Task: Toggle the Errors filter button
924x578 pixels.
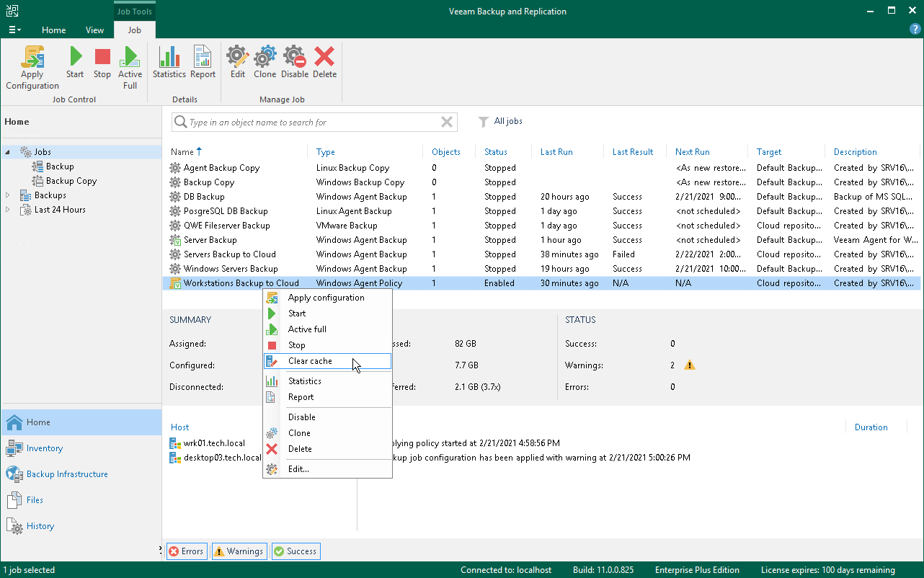Action: click(x=186, y=551)
